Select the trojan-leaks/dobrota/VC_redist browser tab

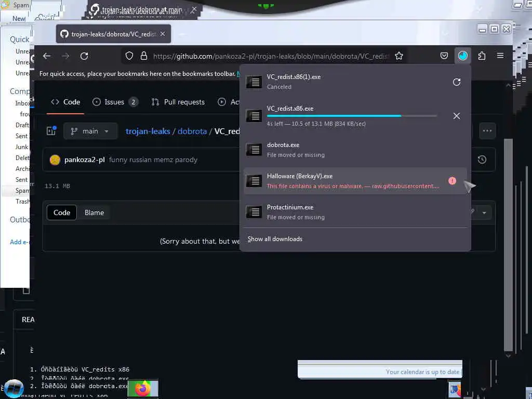pyautogui.click(x=113, y=34)
